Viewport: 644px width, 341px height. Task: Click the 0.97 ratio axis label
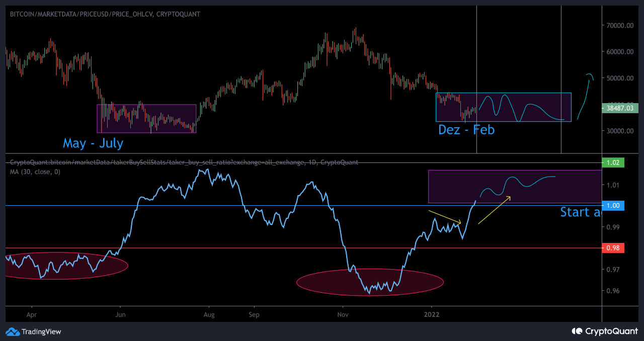612,270
